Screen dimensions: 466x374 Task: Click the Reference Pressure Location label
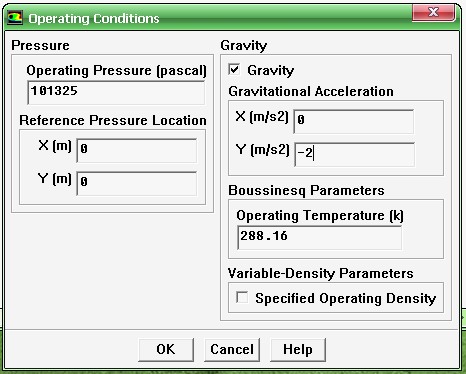(113, 120)
